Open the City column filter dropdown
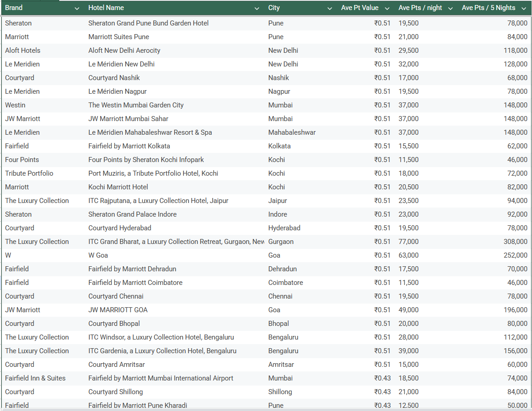The image size is (532, 411). tap(329, 9)
